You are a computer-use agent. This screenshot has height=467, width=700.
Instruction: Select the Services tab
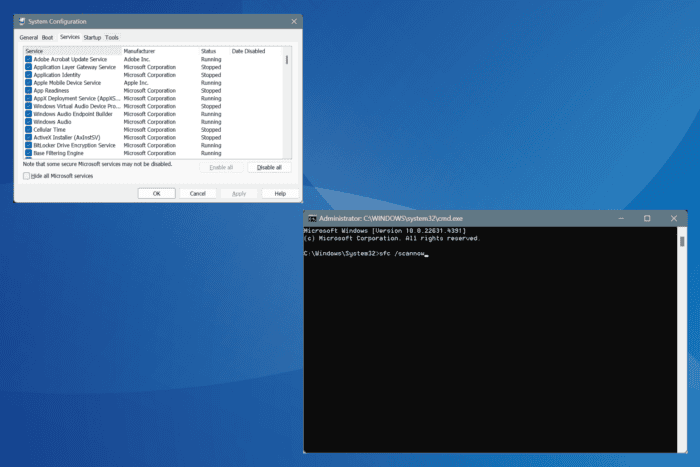click(70, 37)
